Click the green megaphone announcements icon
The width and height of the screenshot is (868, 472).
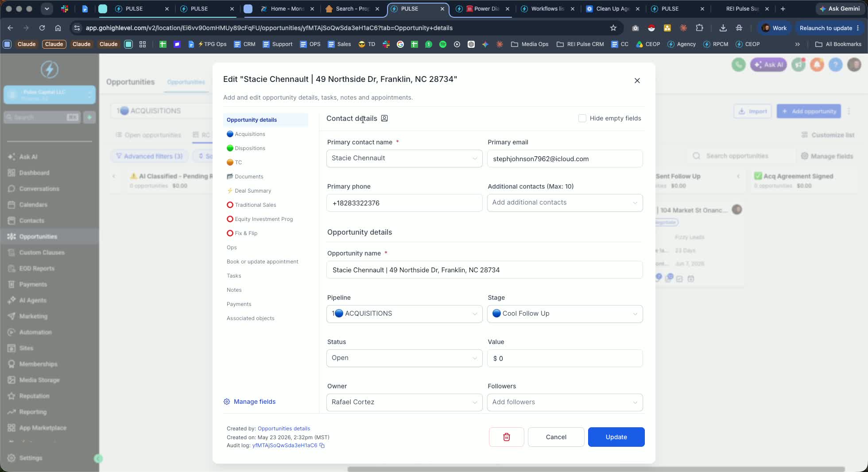(798, 65)
